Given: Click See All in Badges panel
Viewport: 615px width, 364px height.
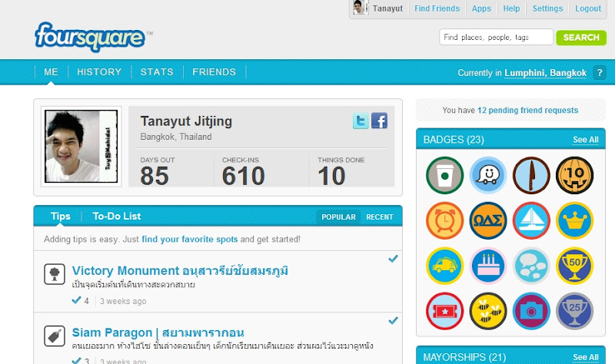Looking at the screenshot, I should coord(585,140).
